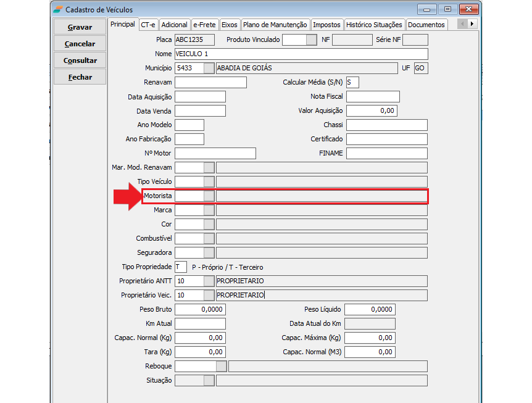Open the Motorista lookup button
The height and width of the screenshot is (403, 532).
(x=209, y=196)
